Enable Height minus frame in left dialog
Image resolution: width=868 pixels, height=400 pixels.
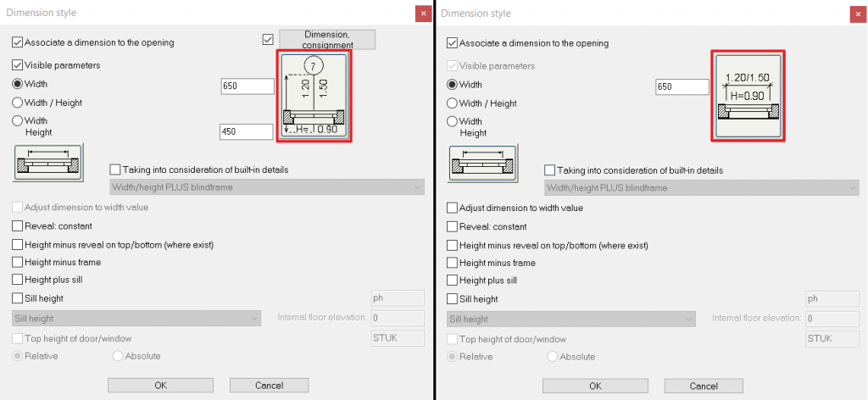click(x=18, y=263)
